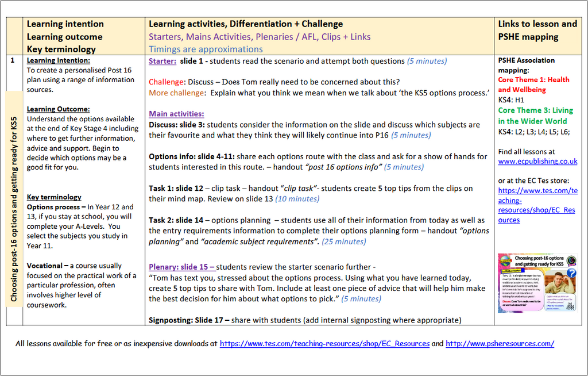
Task: Click the 'Plenary: slide 15 –' heading
Action: pos(182,267)
